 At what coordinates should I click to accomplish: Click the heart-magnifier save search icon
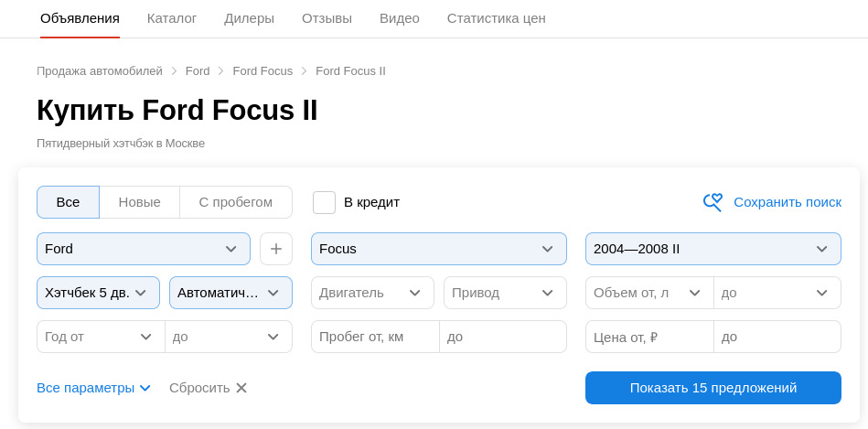(x=713, y=202)
